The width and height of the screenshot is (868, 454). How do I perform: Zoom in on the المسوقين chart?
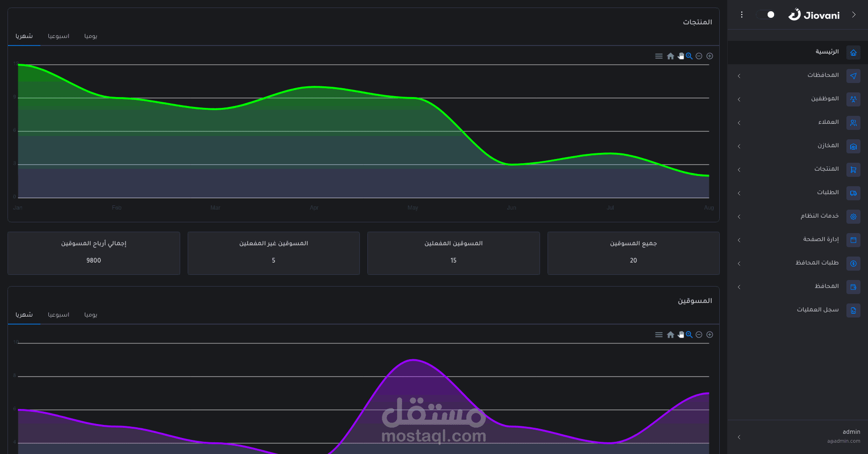pyautogui.click(x=710, y=335)
